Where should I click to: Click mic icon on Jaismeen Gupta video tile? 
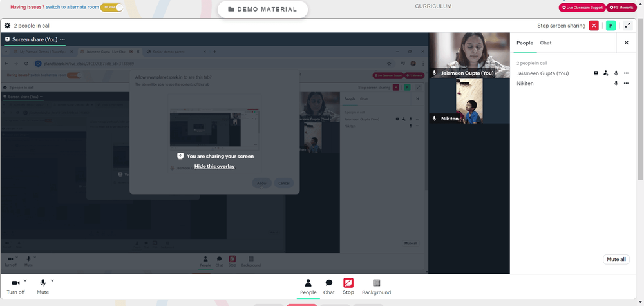pos(435,73)
